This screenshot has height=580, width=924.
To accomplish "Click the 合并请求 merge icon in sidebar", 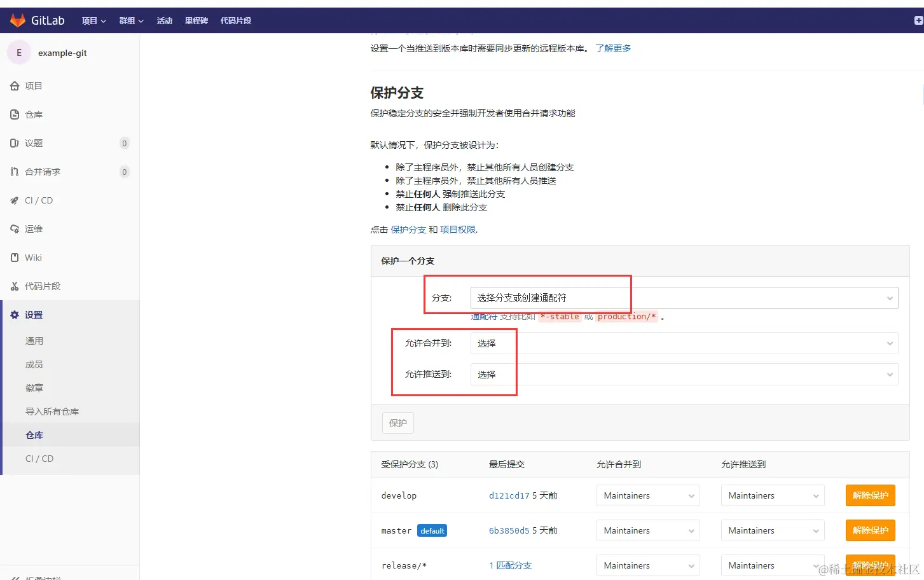I will click(x=15, y=172).
